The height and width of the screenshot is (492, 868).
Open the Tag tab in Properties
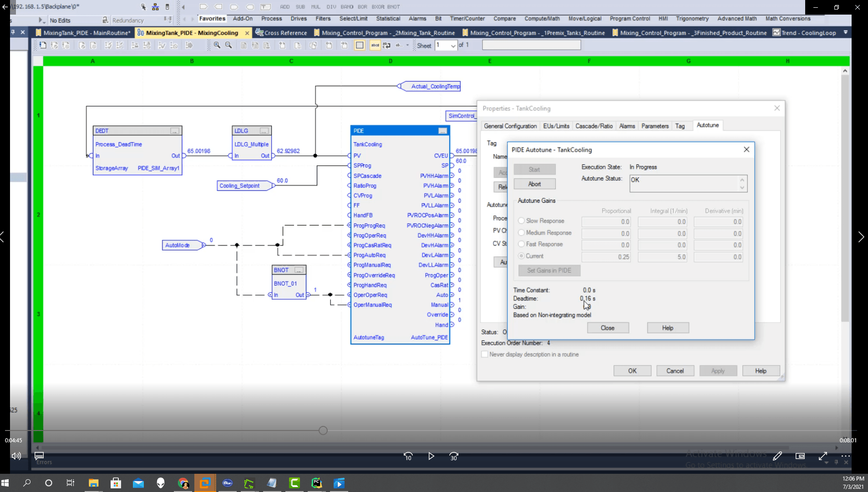680,126
